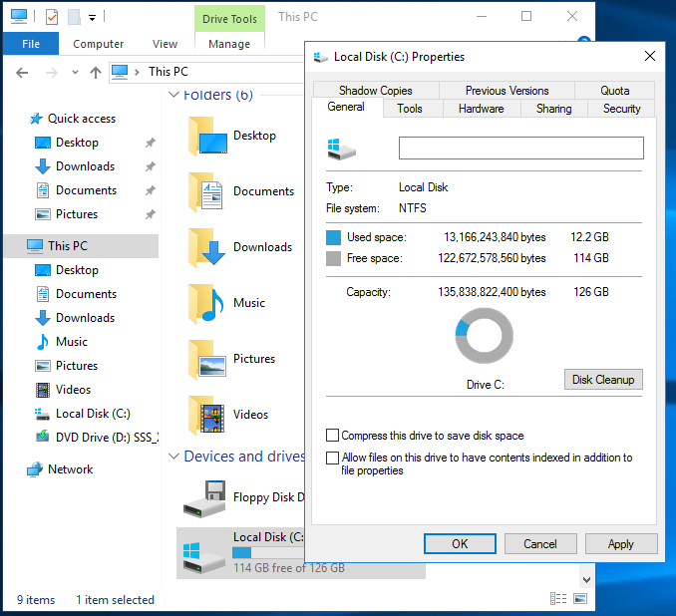Click Cancel in Properties dialog
This screenshot has height=616, width=676.
click(540, 544)
